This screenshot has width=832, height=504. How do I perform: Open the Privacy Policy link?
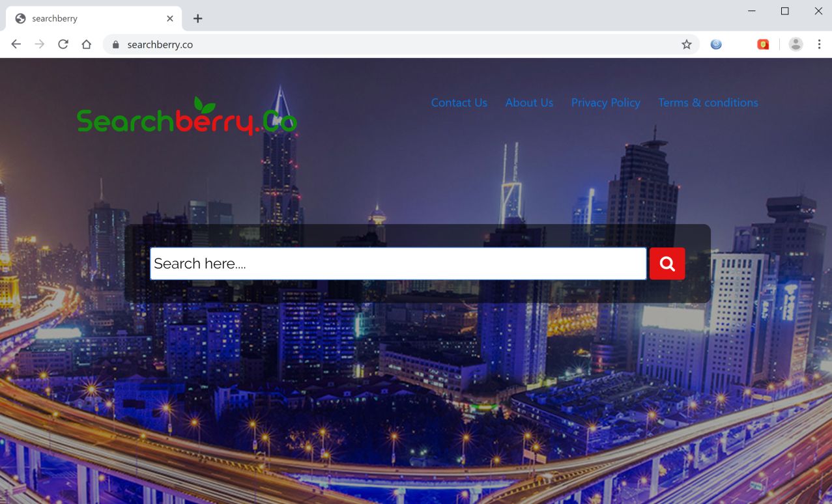click(x=606, y=103)
